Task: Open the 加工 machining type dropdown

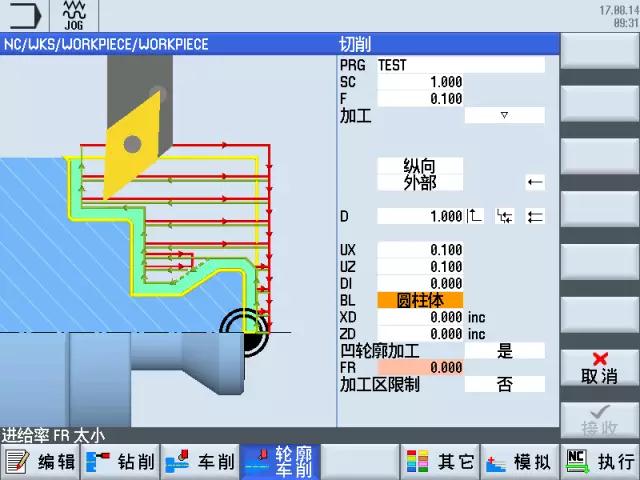Action: click(504, 116)
